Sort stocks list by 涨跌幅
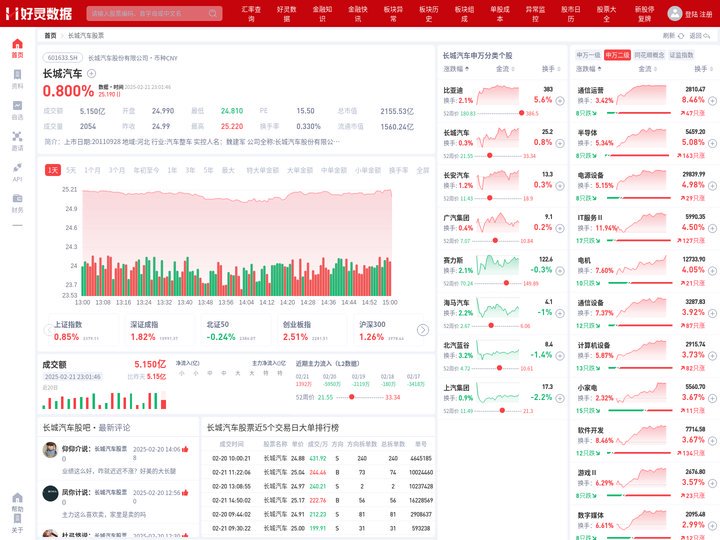 [456, 69]
